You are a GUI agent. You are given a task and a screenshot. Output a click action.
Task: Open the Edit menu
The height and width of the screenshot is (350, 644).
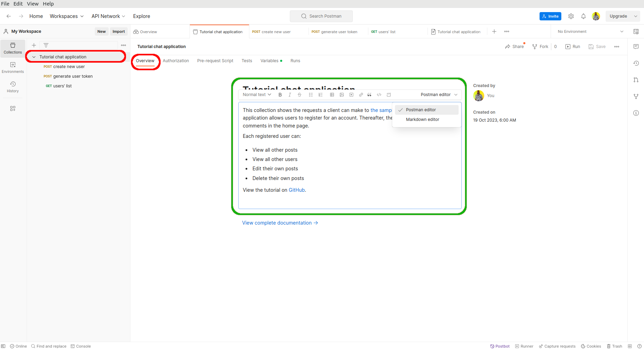[x=18, y=4]
